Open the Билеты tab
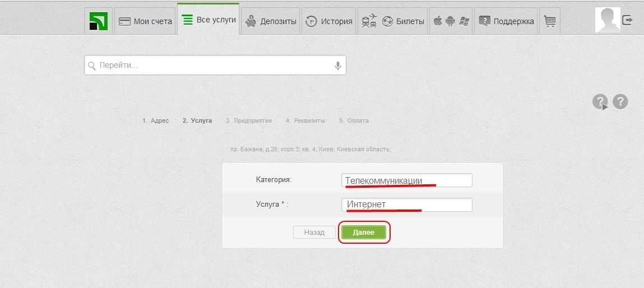This screenshot has width=644, height=288. coord(393,21)
